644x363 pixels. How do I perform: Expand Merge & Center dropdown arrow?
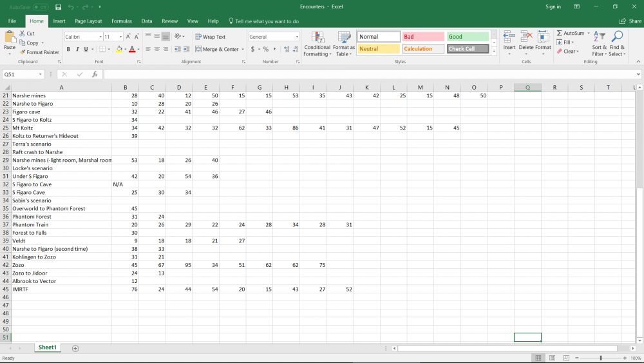[x=243, y=50]
